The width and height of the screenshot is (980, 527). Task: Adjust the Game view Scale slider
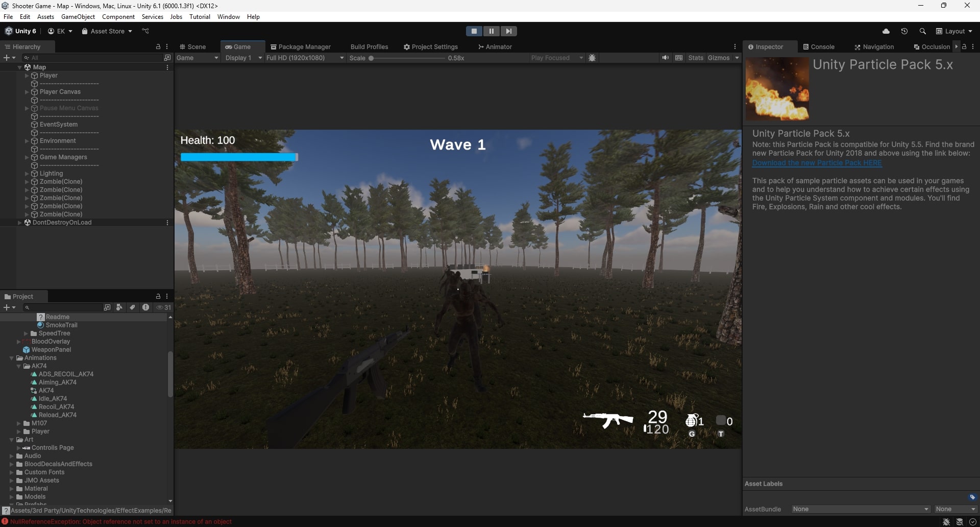(372, 58)
